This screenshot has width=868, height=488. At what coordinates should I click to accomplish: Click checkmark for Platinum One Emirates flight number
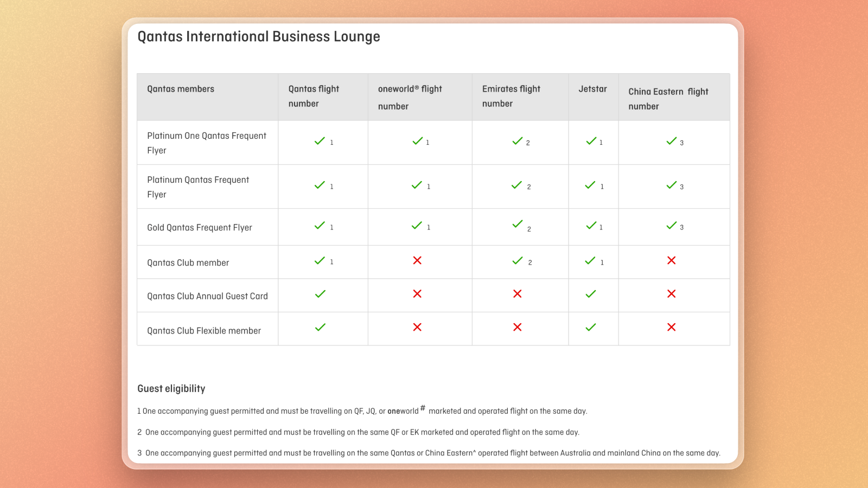tap(518, 141)
